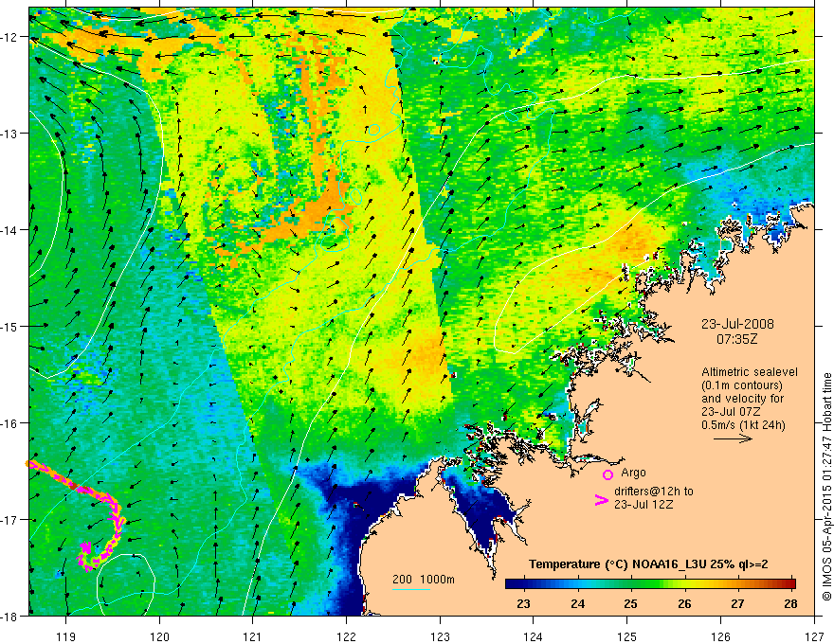Click the longitude axis label '119'

[x=66, y=636]
